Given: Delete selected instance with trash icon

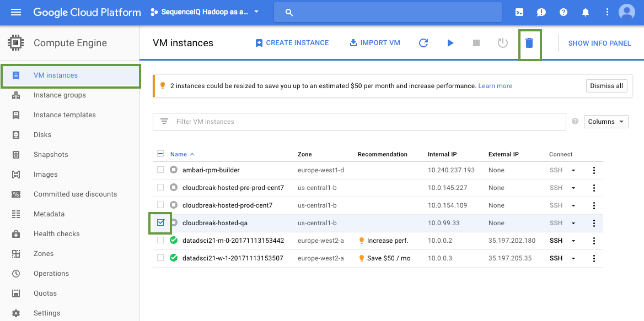Looking at the screenshot, I should pos(529,42).
